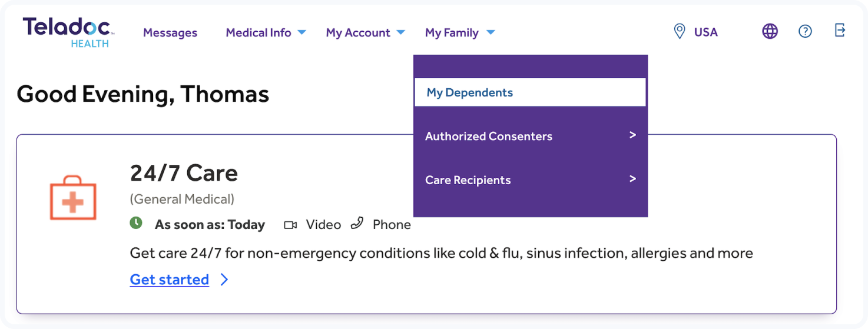Screen dimensions: 868x329
Task: Collapse the My Family dropdown arrow
Action: pos(491,32)
